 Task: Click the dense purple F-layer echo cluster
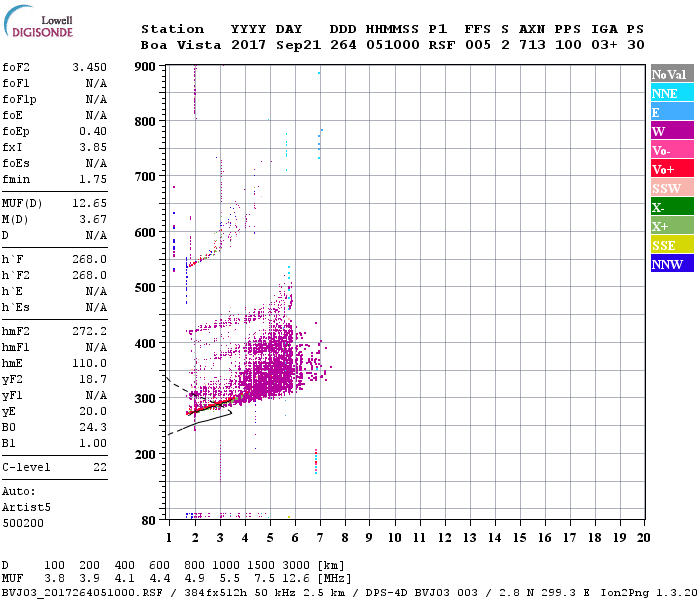(271, 366)
